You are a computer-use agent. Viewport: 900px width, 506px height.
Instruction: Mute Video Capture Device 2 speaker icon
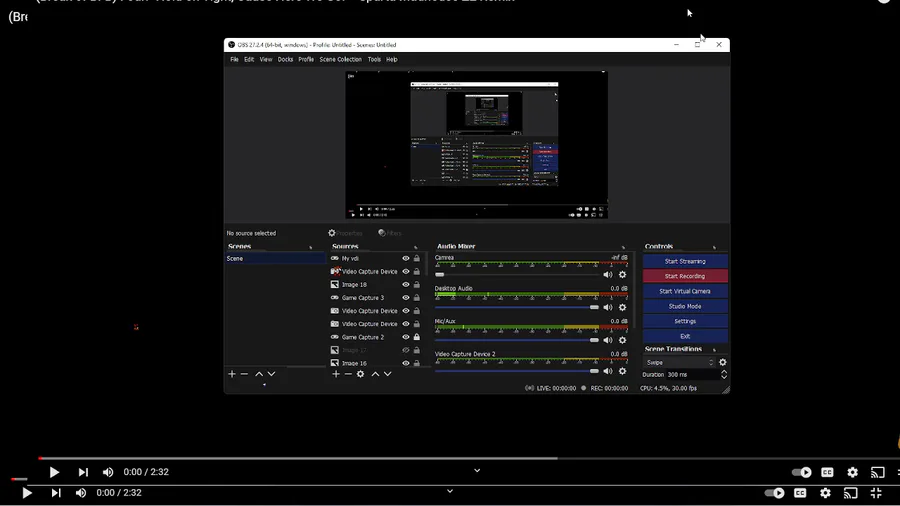point(607,371)
